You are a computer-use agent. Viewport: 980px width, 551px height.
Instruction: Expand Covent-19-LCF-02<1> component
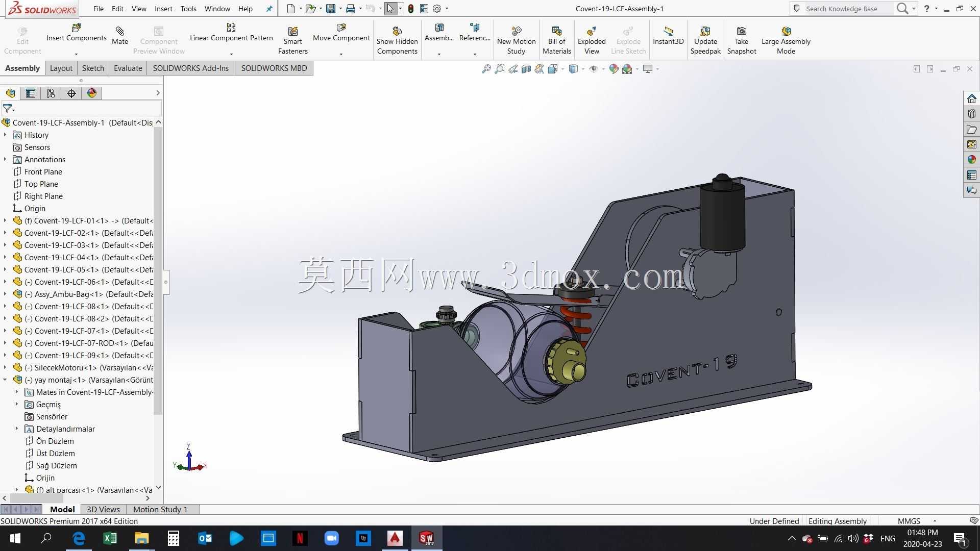[x=5, y=233]
